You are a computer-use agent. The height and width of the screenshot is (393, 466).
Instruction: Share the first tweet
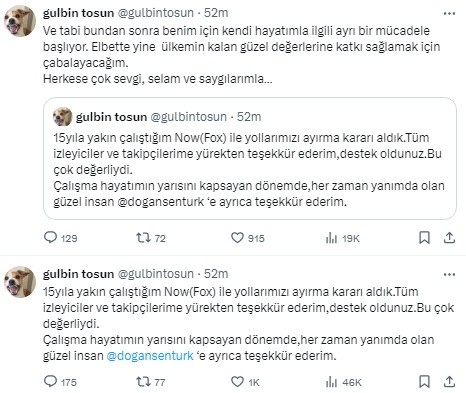[449, 238]
